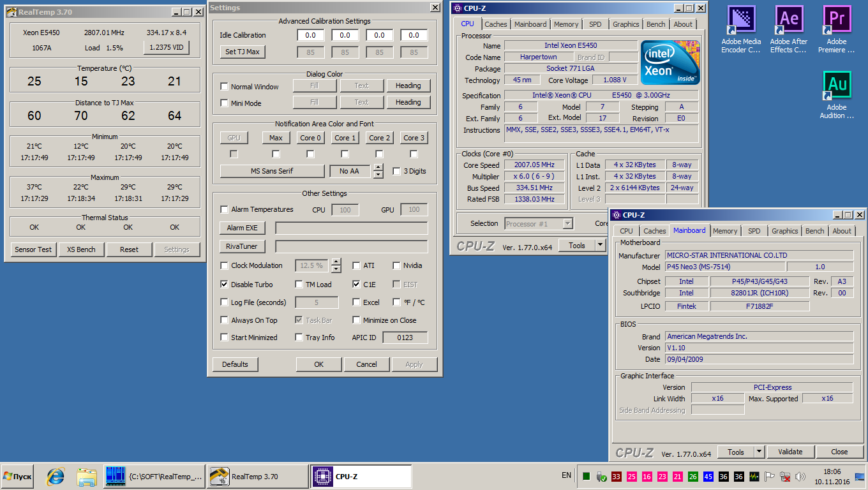Click the pink 16 temperature tray icon

pos(647,477)
